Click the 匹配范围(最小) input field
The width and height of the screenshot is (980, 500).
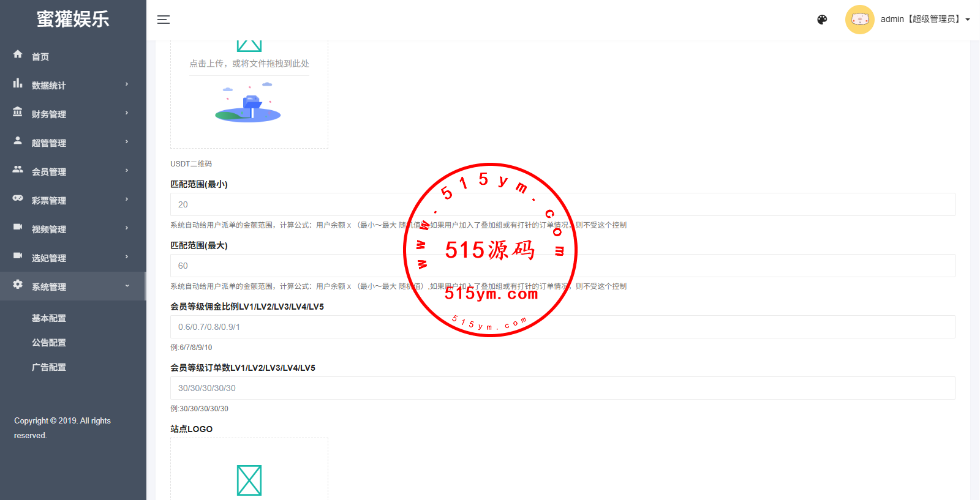pyautogui.click(x=562, y=204)
